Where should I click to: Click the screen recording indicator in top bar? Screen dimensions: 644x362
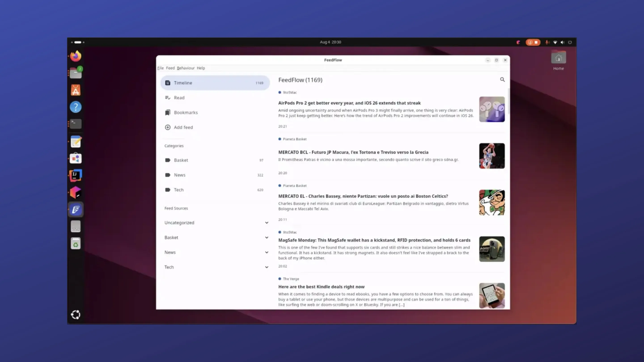[533, 42]
